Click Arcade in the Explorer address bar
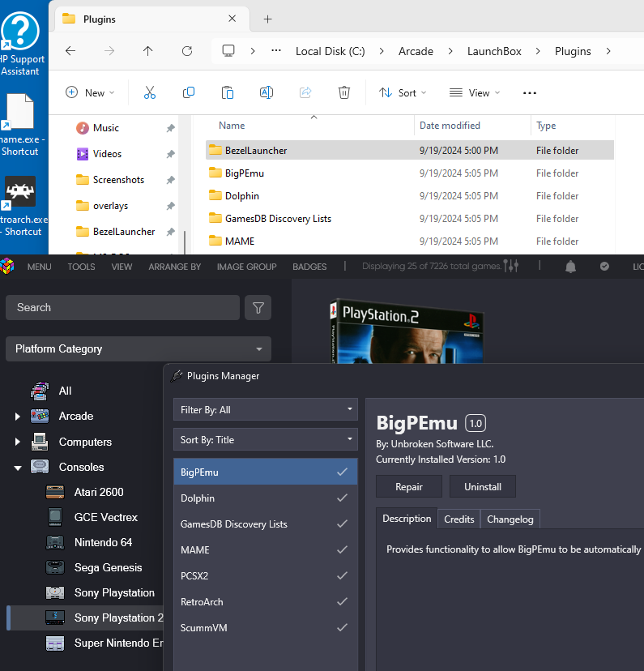 click(416, 51)
